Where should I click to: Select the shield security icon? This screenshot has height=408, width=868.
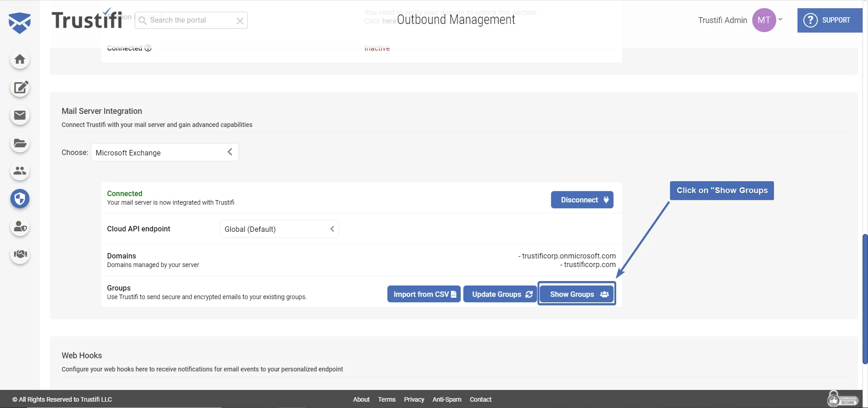click(20, 199)
